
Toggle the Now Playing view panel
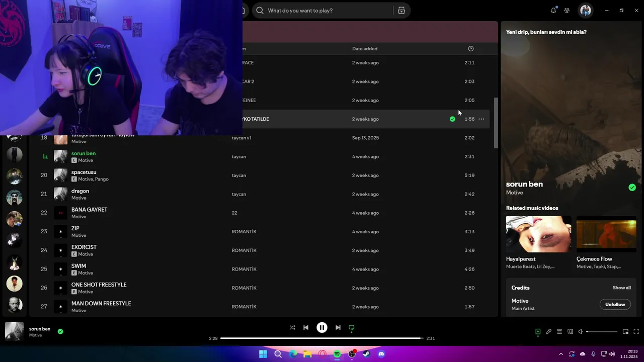(538, 331)
